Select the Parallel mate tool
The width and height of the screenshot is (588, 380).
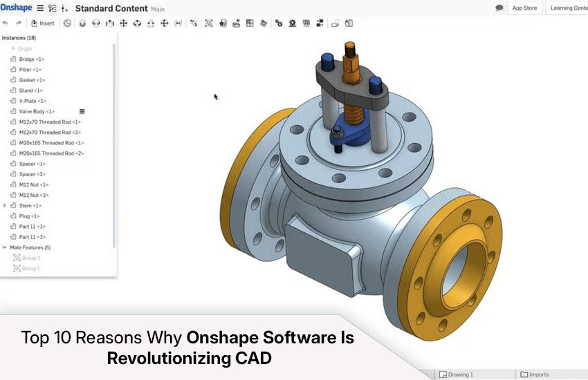tap(178, 23)
